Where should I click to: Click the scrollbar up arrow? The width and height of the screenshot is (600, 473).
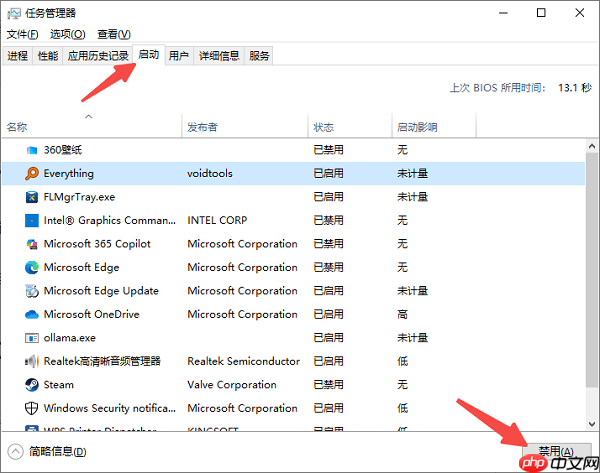pyautogui.click(x=592, y=146)
